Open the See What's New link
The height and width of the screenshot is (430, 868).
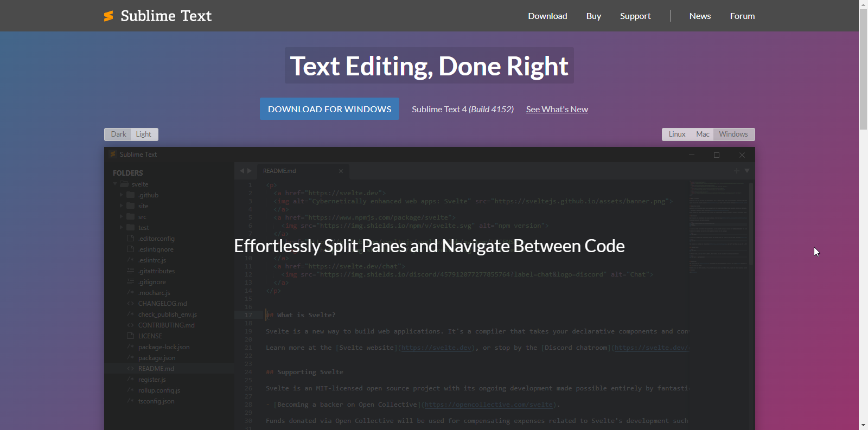(557, 110)
